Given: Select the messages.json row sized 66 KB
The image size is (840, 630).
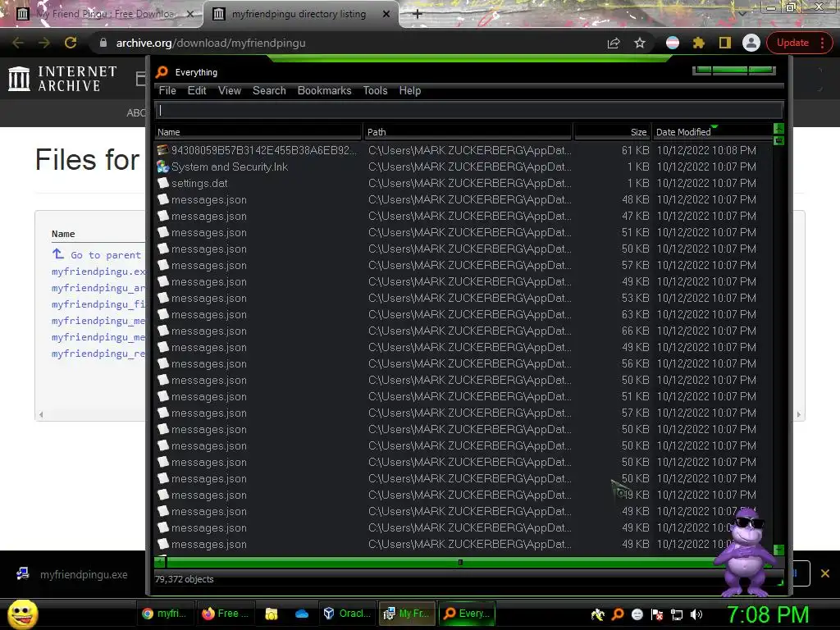Looking at the screenshot, I should pyautogui.click(x=463, y=331).
